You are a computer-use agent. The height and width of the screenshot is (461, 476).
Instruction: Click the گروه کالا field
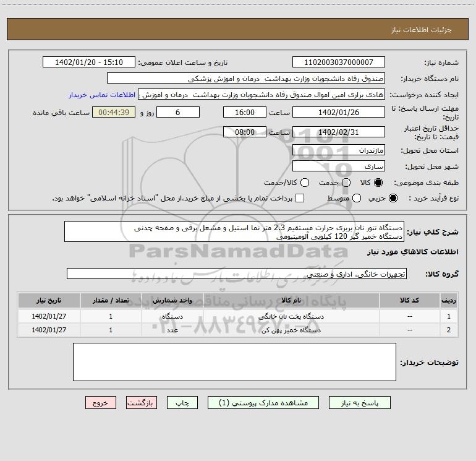[237, 274]
